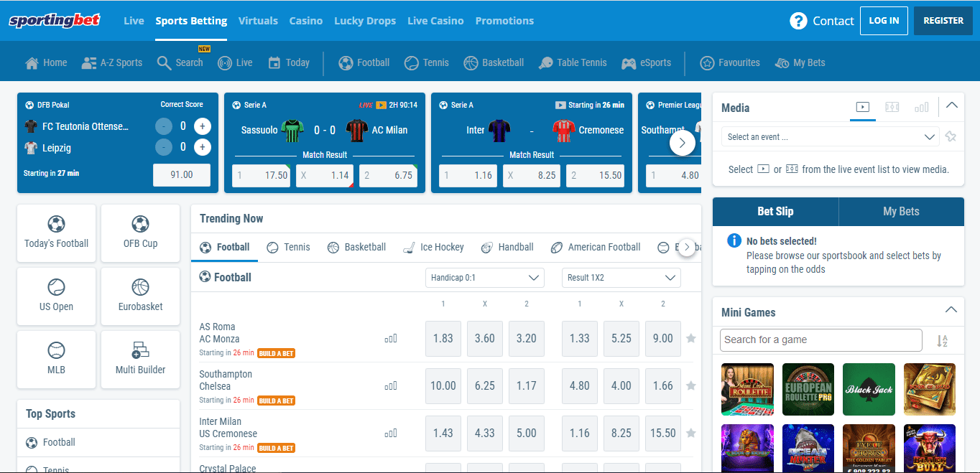Switch to Trending Tennis tab
The image size is (980, 473).
point(288,248)
